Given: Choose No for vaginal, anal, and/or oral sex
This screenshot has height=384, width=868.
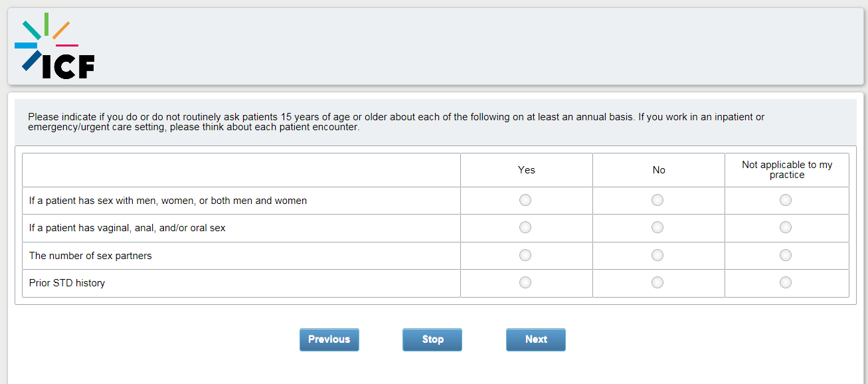Looking at the screenshot, I should pos(657,227).
